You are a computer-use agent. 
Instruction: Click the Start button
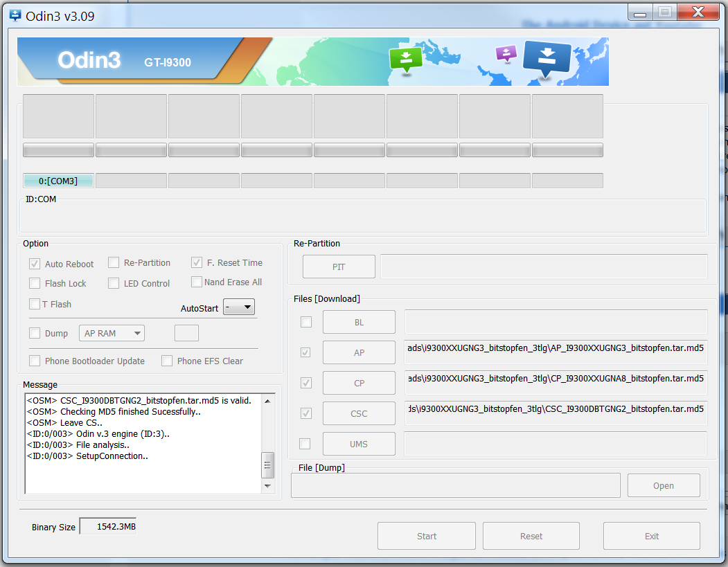[x=426, y=536]
